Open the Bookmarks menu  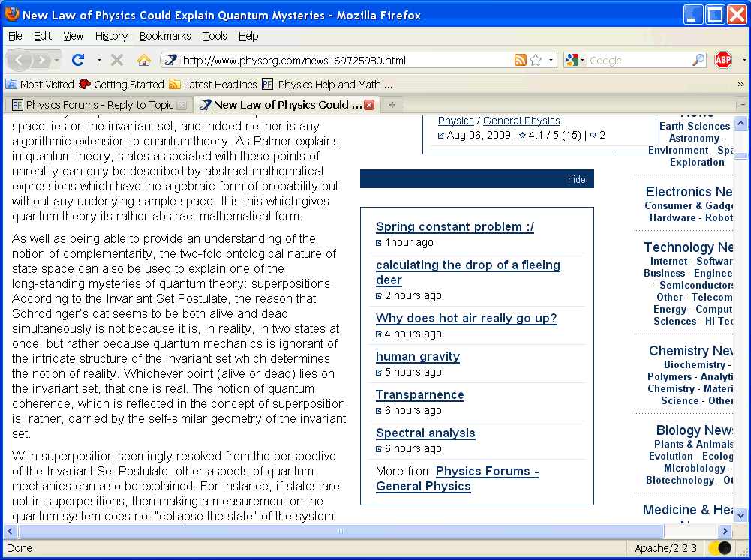tap(165, 36)
